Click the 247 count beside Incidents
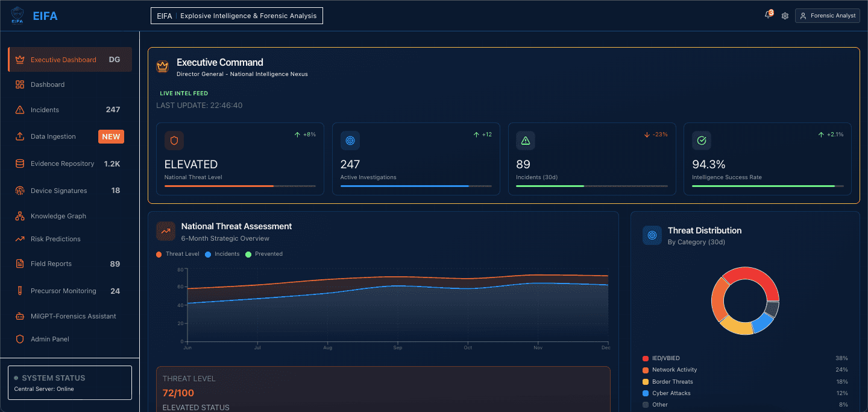This screenshot has width=868, height=412. (x=113, y=110)
